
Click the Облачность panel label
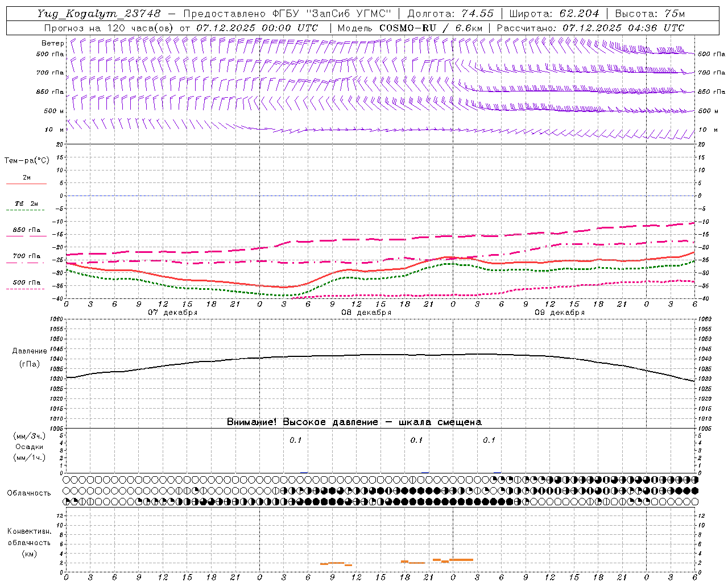[x=29, y=493]
